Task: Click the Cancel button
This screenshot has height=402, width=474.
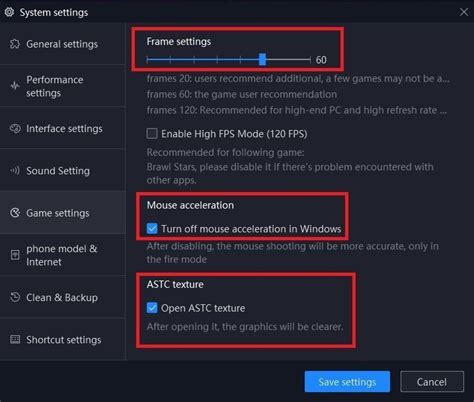Action: point(432,382)
